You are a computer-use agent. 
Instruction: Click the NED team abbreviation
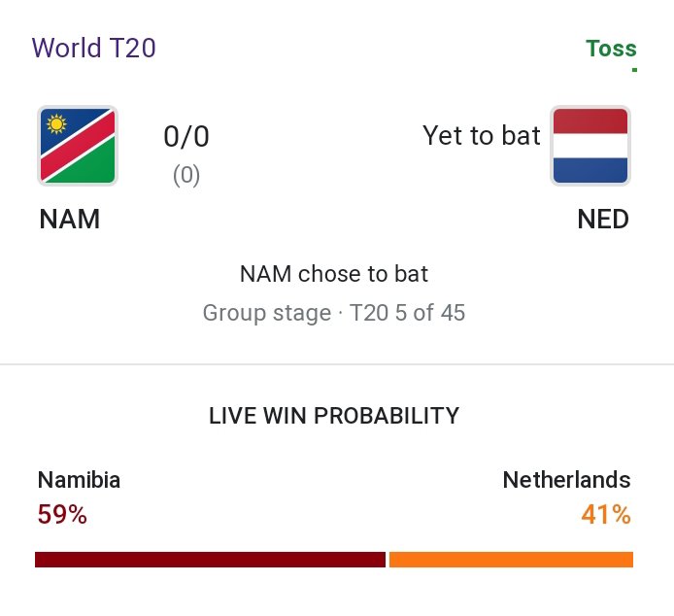[603, 220]
